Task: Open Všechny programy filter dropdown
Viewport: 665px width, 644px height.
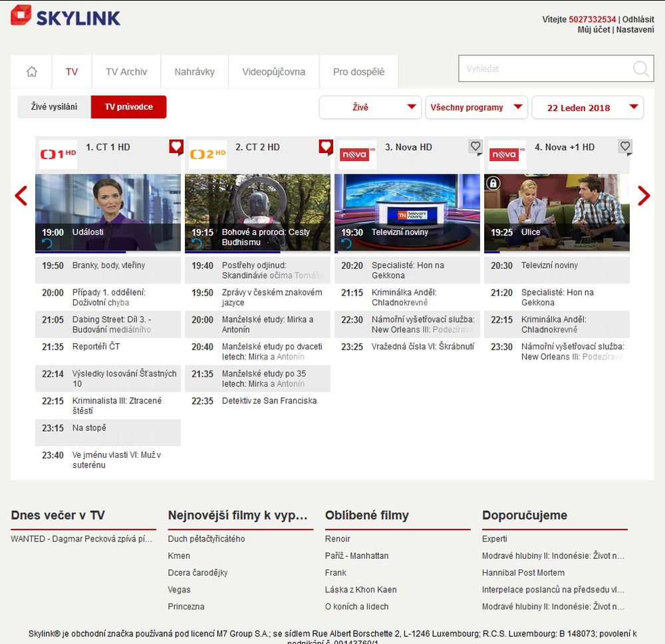Action: (477, 107)
